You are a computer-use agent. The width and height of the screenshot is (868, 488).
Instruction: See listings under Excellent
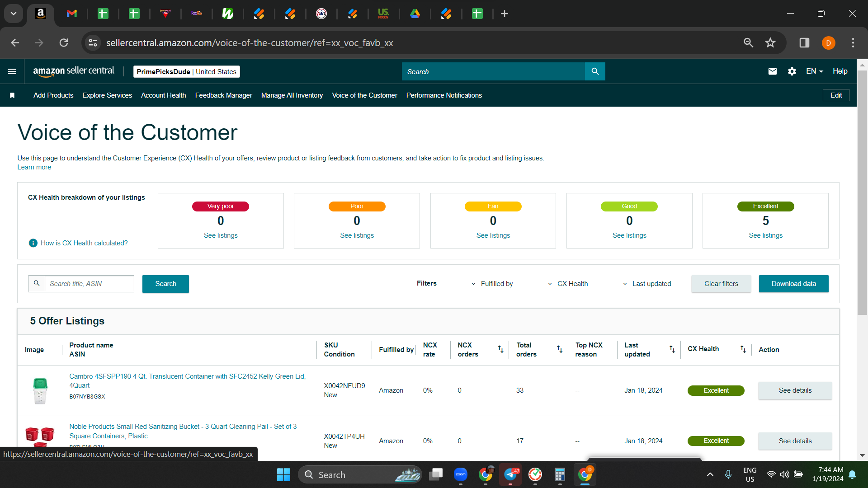point(765,235)
